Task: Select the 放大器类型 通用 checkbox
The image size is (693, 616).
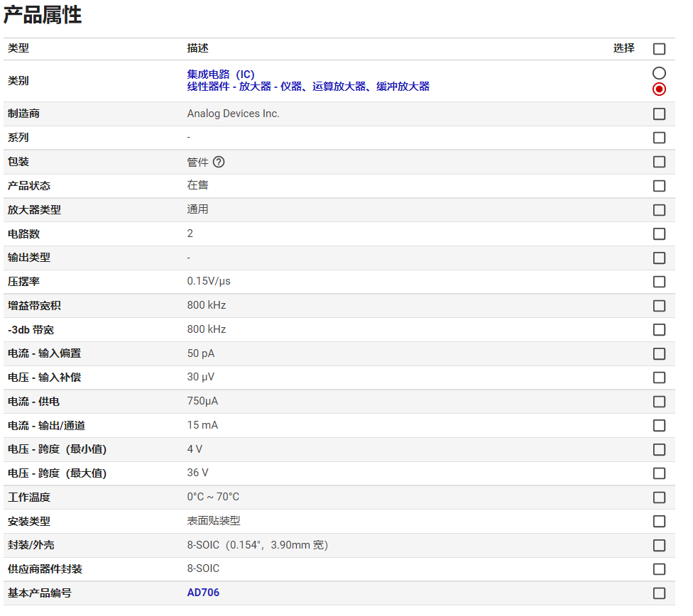Action: coord(659,210)
